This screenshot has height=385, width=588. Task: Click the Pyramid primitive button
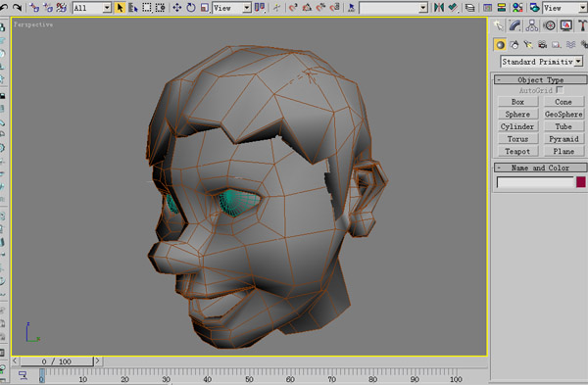(563, 139)
